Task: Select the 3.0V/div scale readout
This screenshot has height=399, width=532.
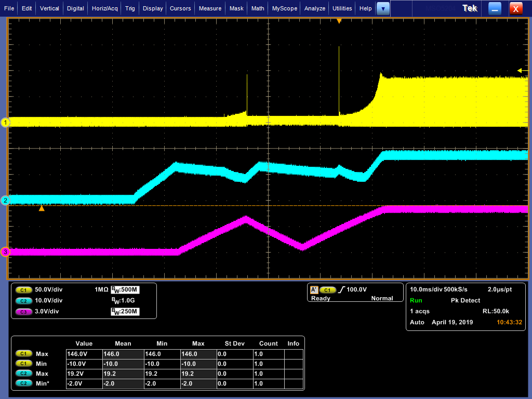Action: pyautogui.click(x=47, y=312)
